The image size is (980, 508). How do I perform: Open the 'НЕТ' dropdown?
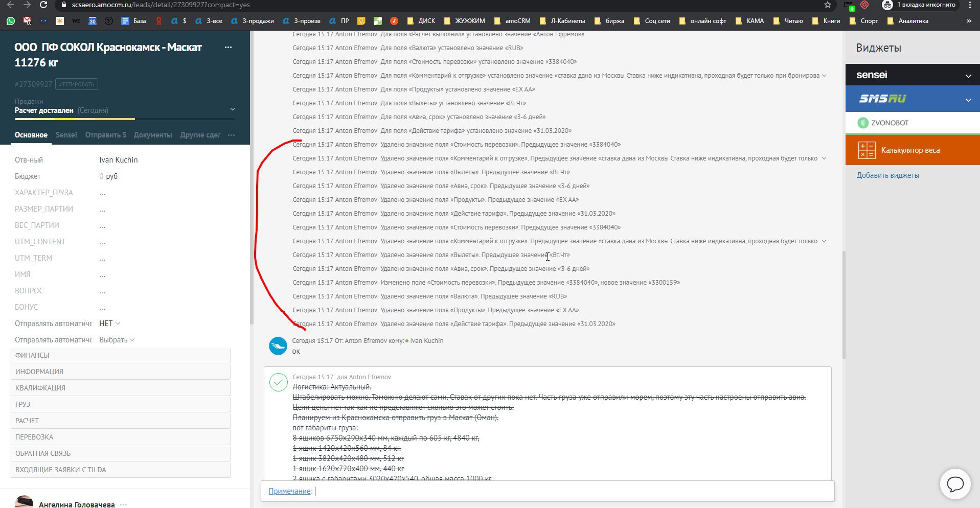109,324
